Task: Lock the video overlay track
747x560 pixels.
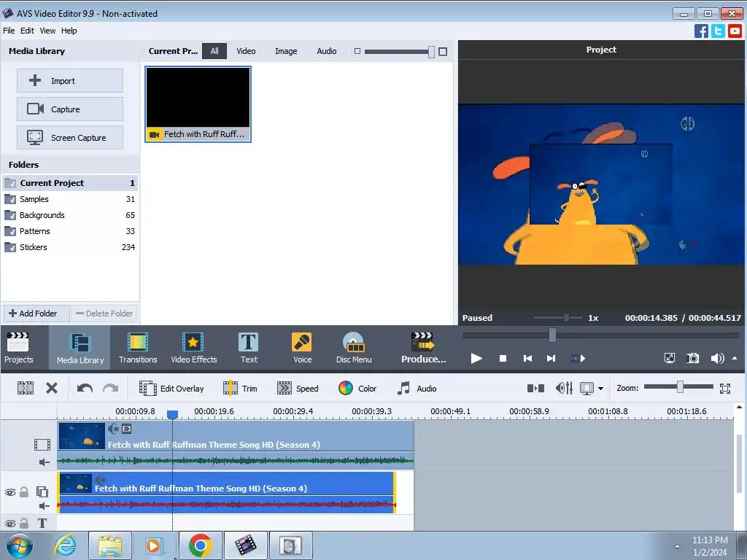Action: pos(24,492)
